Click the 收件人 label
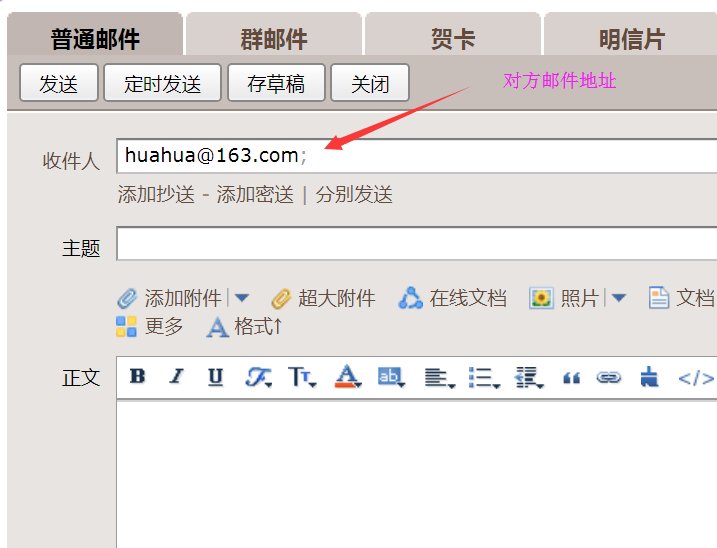The height and width of the screenshot is (548, 717). (x=71, y=161)
